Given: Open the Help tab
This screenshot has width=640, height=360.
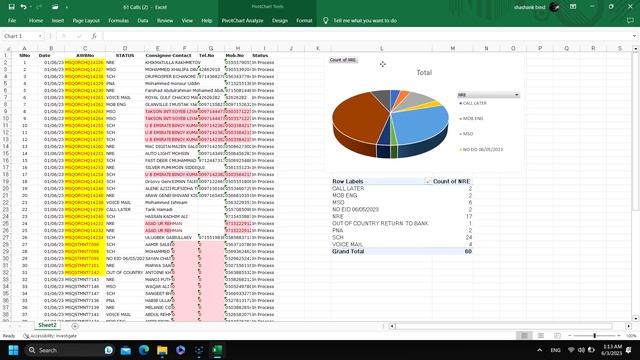Looking at the screenshot, I should tap(207, 20).
